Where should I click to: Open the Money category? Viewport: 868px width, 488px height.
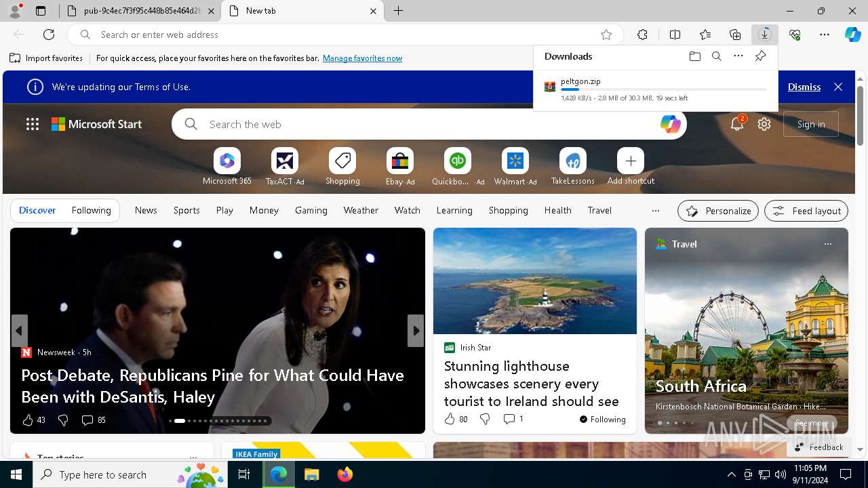point(264,210)
